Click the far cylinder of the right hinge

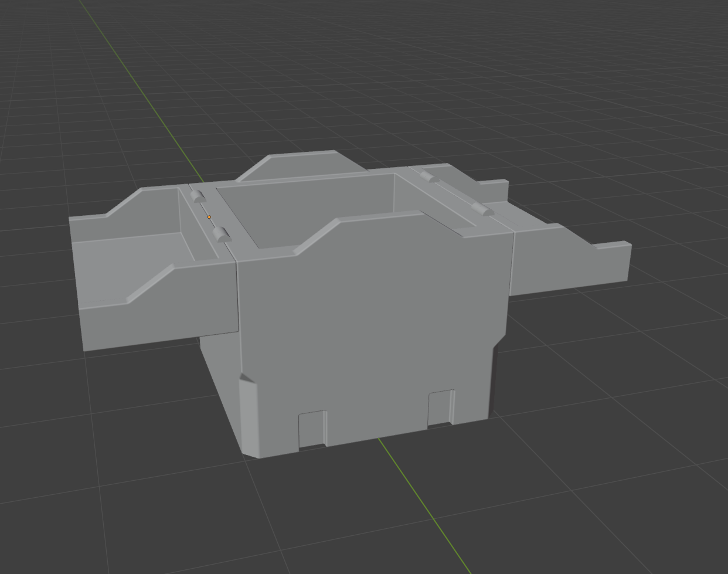[x=427, y=176]
